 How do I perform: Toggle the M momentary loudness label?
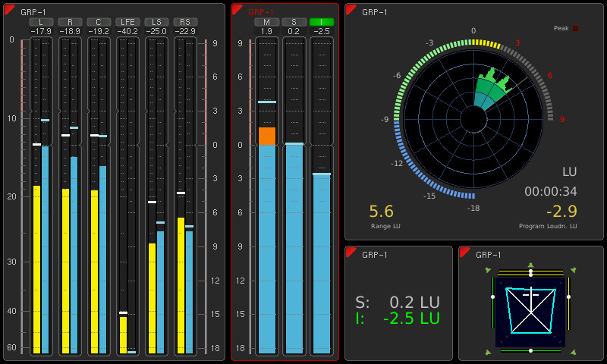pyautogui.click(x=267, y=22)
